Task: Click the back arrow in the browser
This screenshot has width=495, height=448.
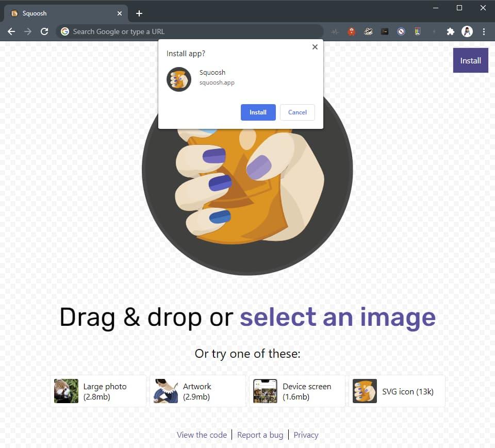Action: (11, 31)
